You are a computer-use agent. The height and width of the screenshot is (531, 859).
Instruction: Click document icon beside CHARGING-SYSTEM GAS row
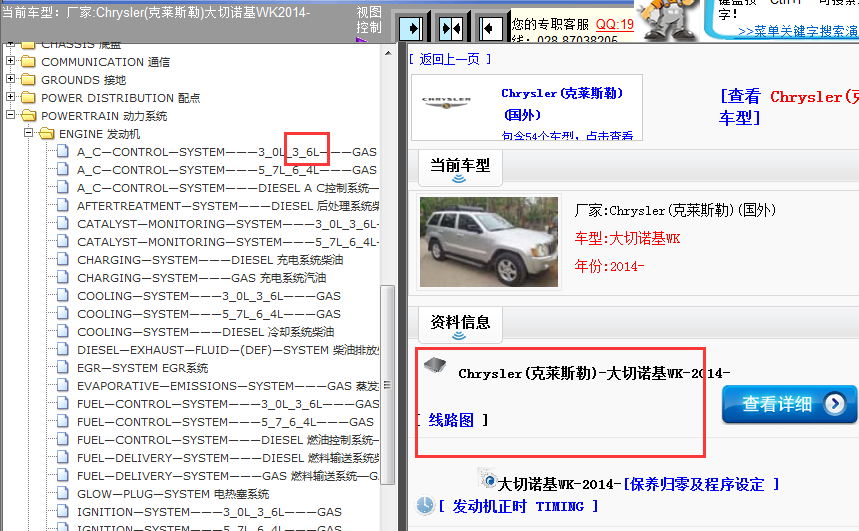coord(63,277)
